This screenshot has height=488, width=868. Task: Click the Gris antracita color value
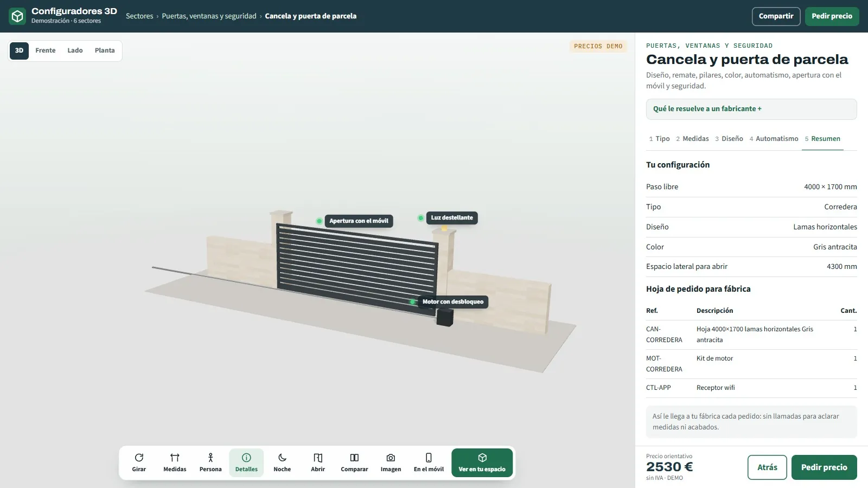pyautogui.click(x=835, y=247)
